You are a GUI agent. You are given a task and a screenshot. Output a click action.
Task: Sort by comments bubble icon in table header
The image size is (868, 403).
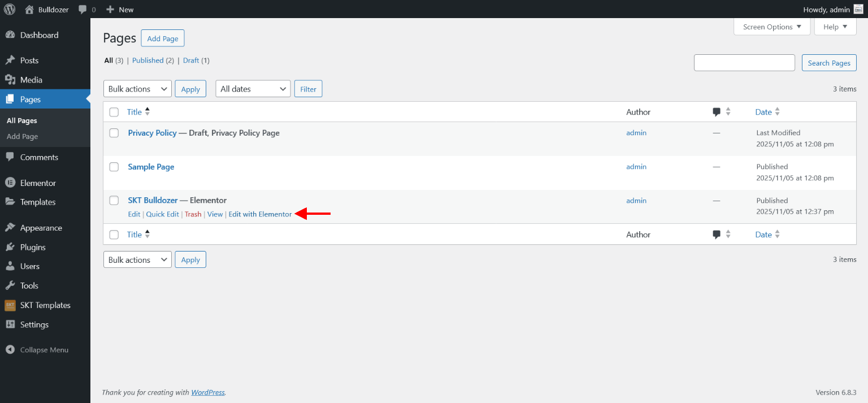717,112
